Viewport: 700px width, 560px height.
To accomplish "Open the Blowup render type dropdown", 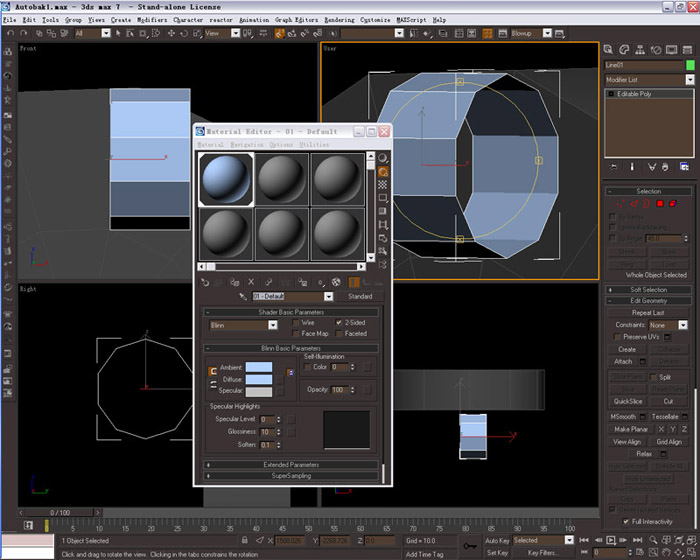I will (x=547, y=33).
